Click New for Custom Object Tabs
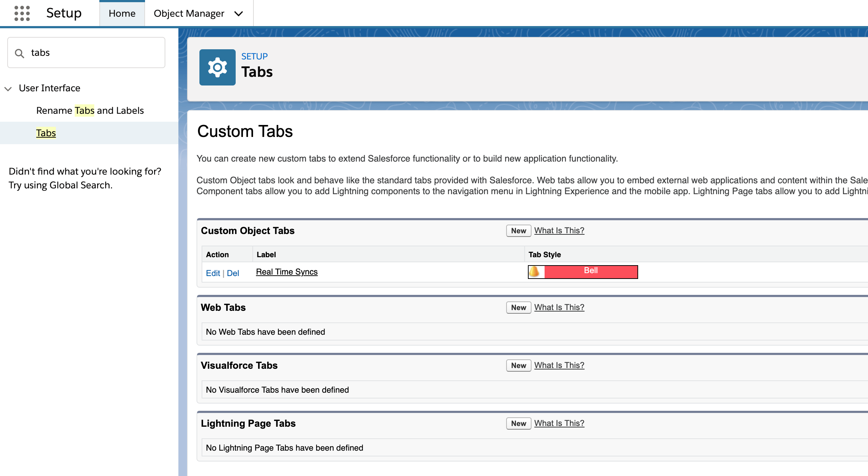This screenshot has height=476, width=868. [x=518, y=231]
